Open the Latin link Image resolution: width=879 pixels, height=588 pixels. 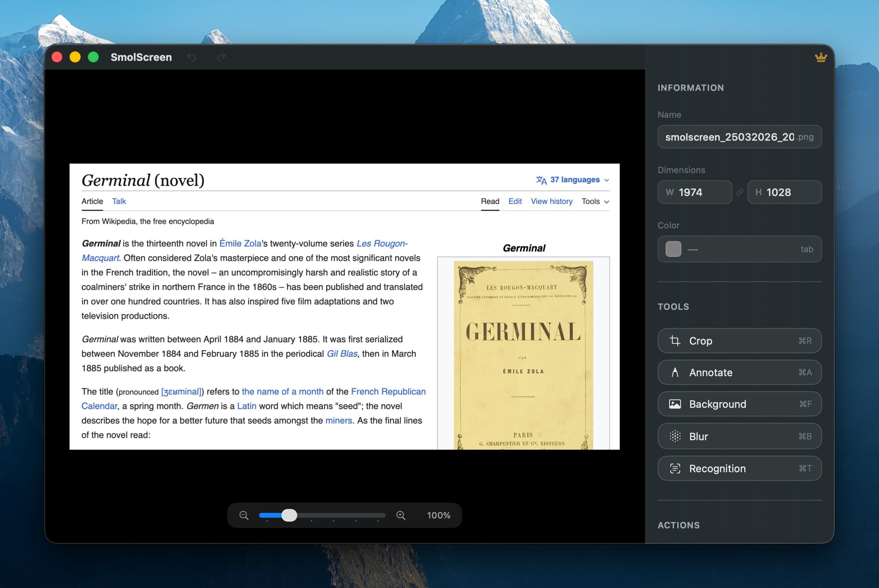(247, 406)
